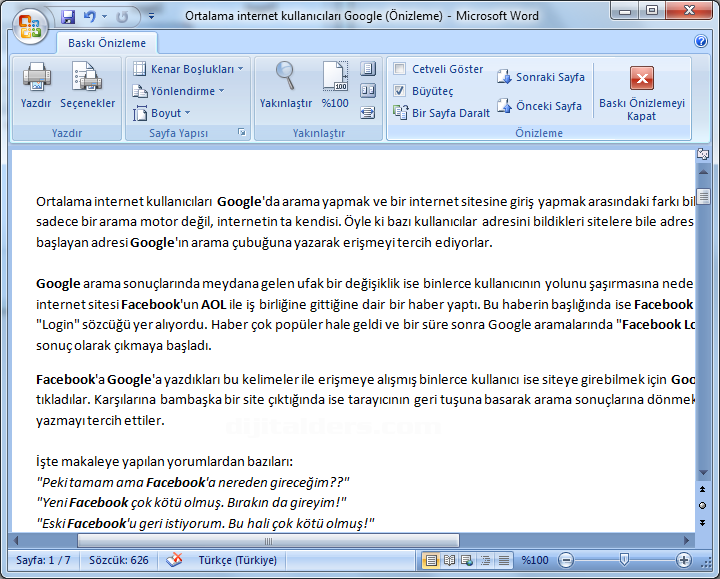Open zoom dialog via %100 in status bar
Viewport: 720px width, 579px height.
tap(534, 560)
